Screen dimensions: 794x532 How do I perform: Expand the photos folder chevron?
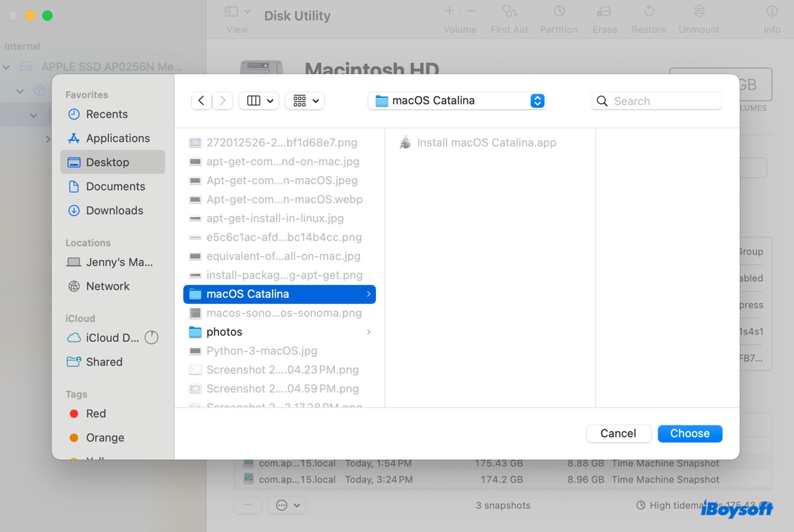tap(369, 332)
